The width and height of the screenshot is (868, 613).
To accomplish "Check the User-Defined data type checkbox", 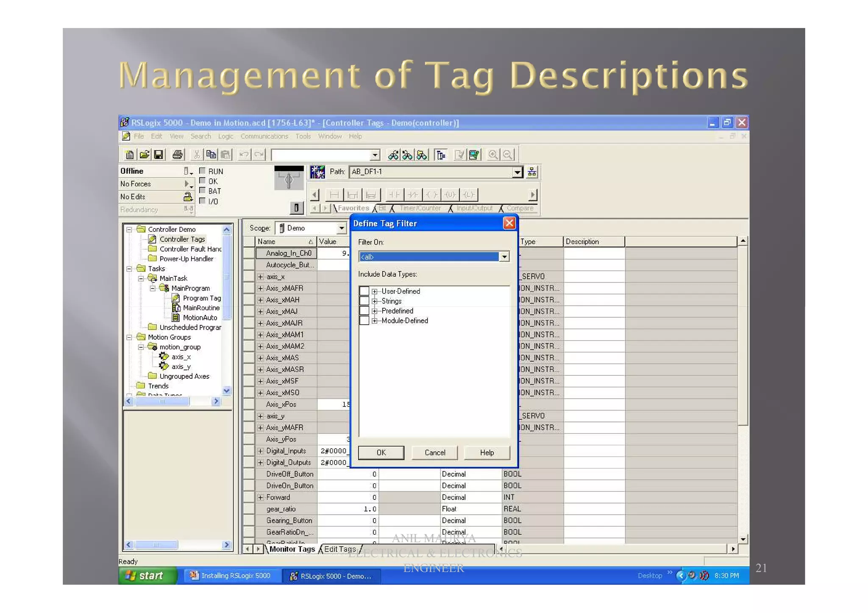I will 364,291.
